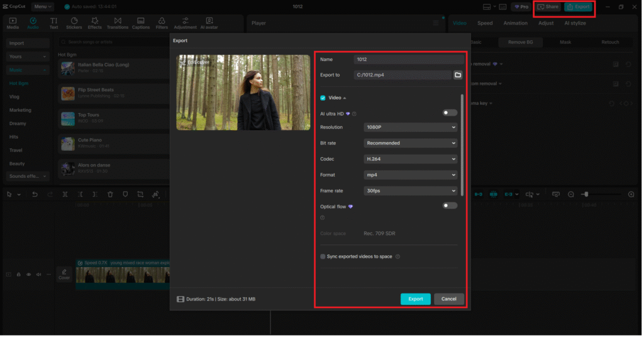Screen dimensions: 644x340
Task: Check Sync exported videos to space
Action: (323, 256)
